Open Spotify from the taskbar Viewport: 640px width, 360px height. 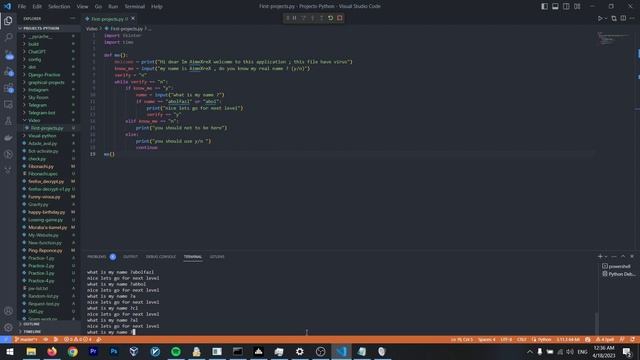pos(176,351)
